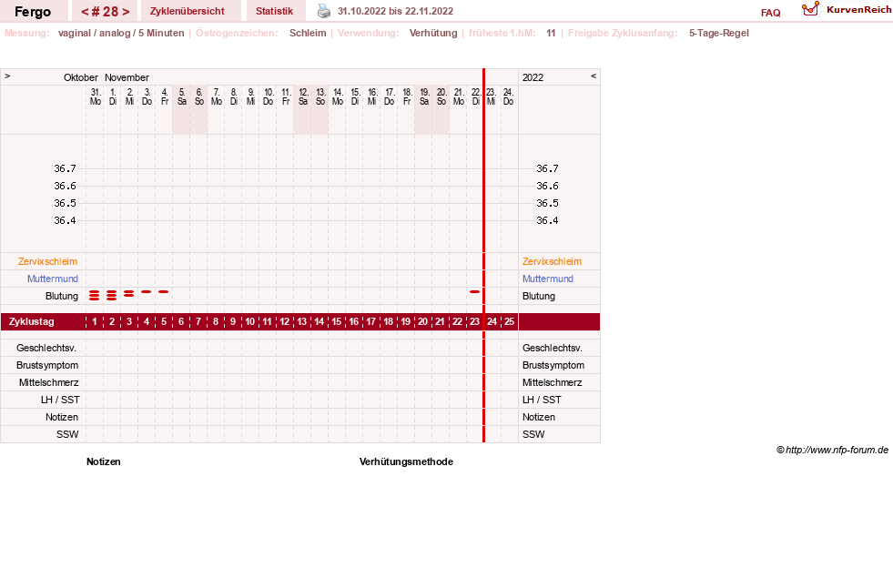Click the KurvenReich logo icon
The width and height of the screenshot is (893, 588).
click(810, 9)
